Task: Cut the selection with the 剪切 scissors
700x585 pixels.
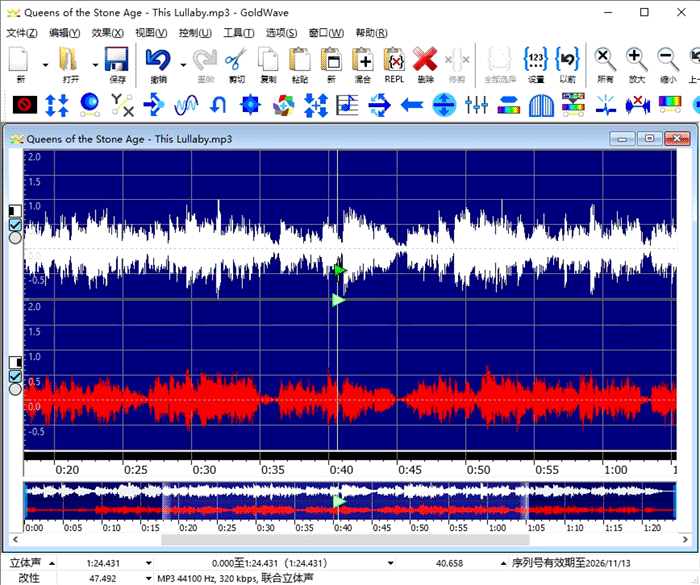Action: coord(237,60)
